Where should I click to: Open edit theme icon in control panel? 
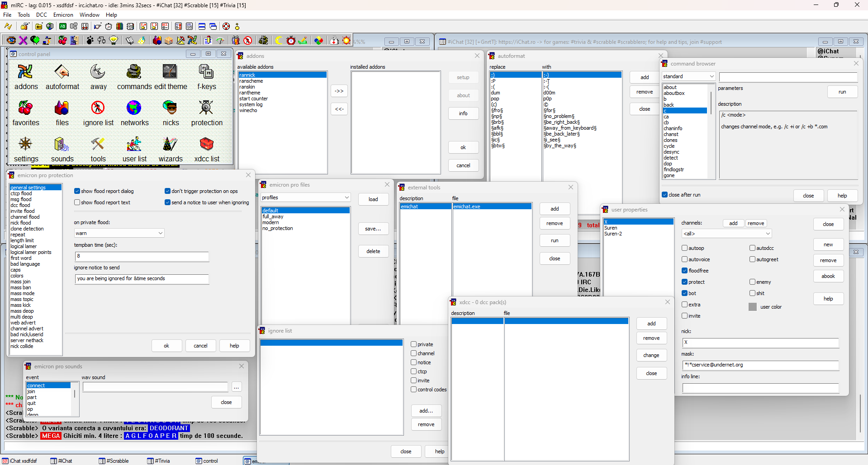tap(171, 77)
